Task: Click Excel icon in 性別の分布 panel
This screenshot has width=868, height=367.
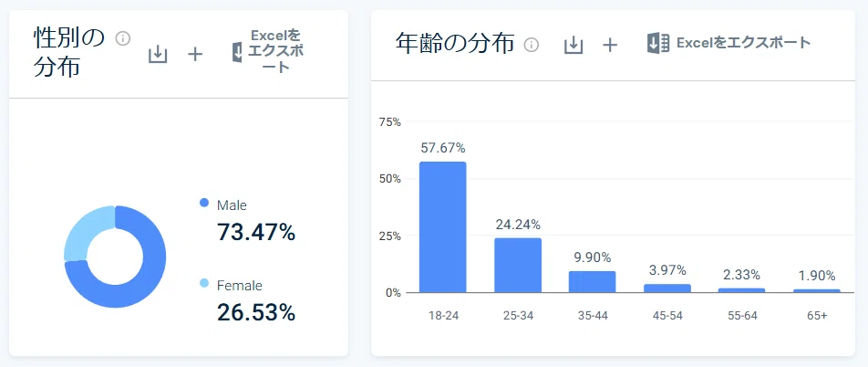Action: [237, 51]
